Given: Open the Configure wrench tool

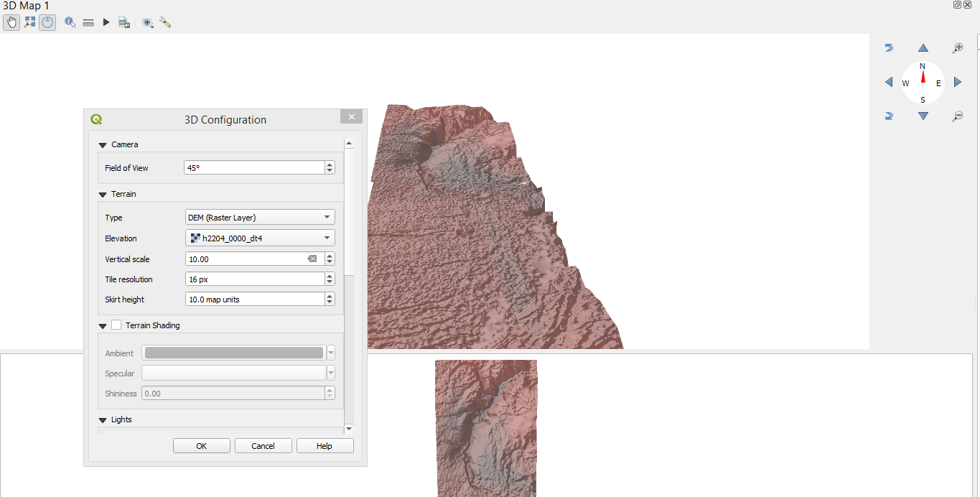Looking at the screenshot, I should 165,22.
